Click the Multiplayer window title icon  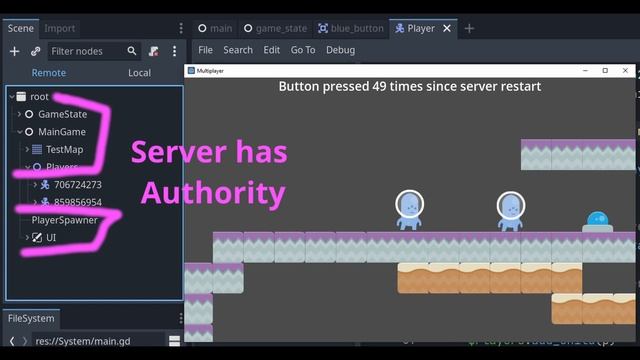191,71
